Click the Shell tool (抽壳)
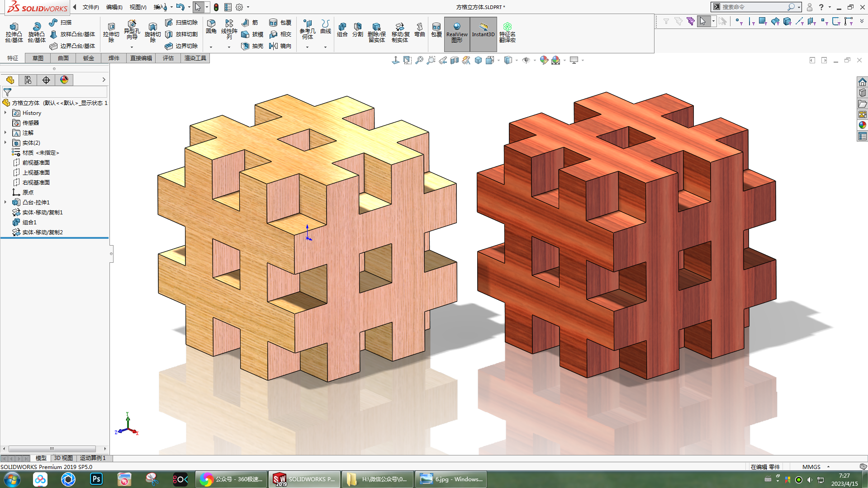The height and width of the screenshot is (488, 868). pos(252,46)
